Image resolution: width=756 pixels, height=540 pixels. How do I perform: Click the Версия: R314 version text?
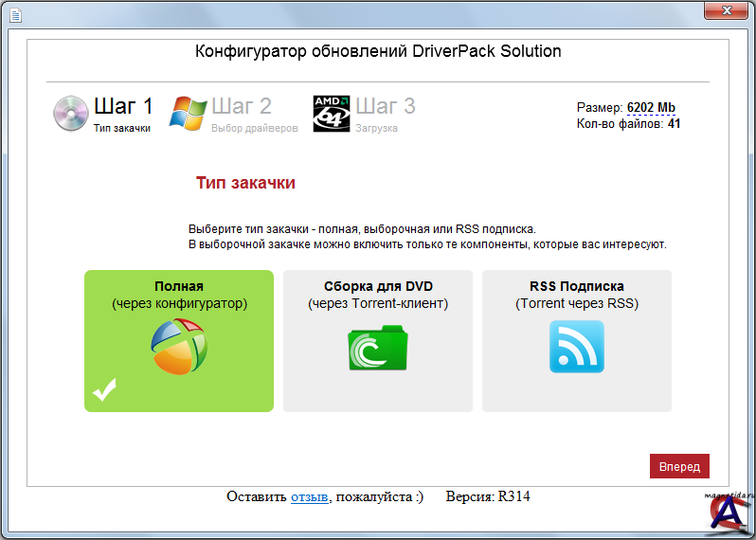point(487,496)
